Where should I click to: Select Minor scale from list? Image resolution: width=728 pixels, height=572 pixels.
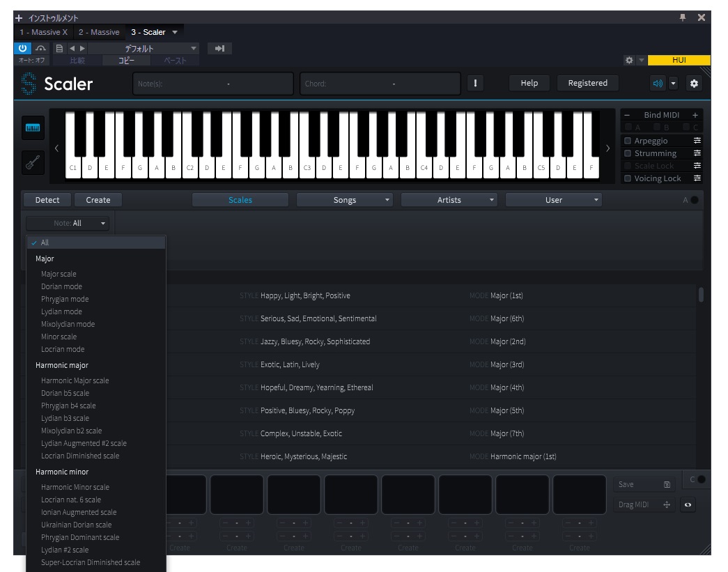[59, 337]
